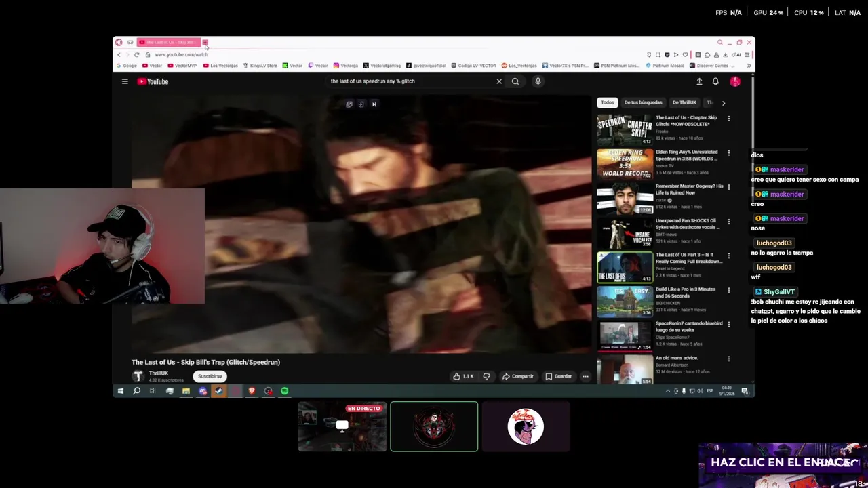This screenshot has width=868, height=488.
Task: Open the Windows Start button
Action: pos(120,391)
